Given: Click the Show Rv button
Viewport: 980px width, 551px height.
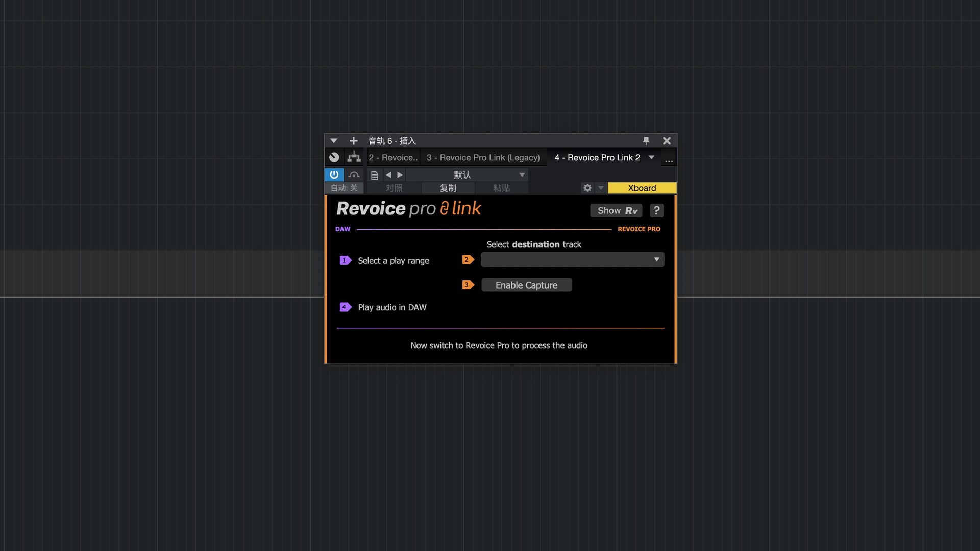Looking at the screenshot, I should [617, 211].
